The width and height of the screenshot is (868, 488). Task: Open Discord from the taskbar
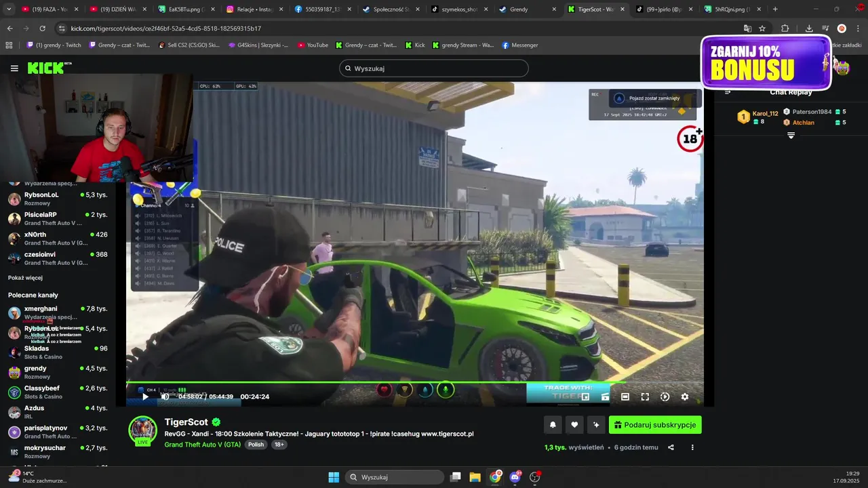tap(515, 477)
